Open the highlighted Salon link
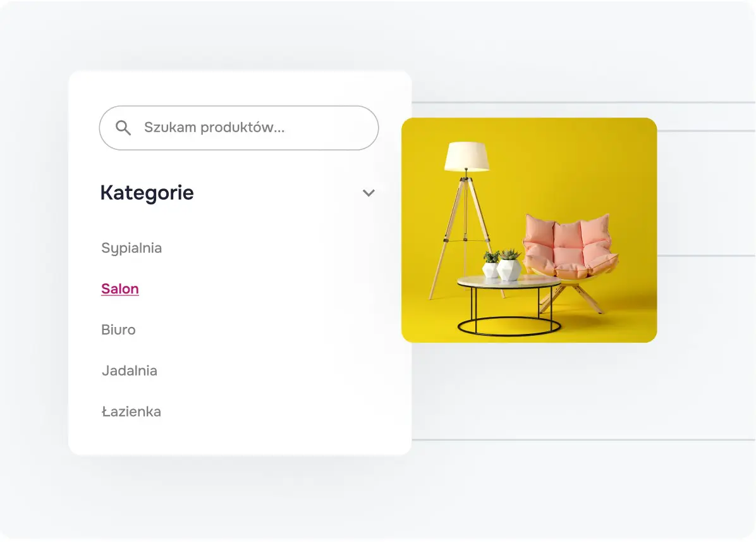Image resolution: width=756 pixels, height=542 pixels. 120,289
